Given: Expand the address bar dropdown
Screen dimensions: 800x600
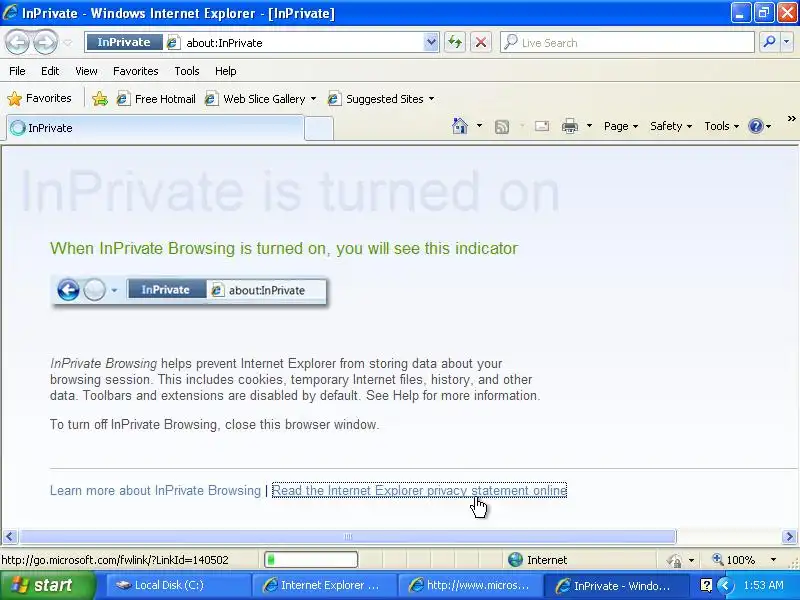Looking at the screenshot, I should click(x=431, y=42).
